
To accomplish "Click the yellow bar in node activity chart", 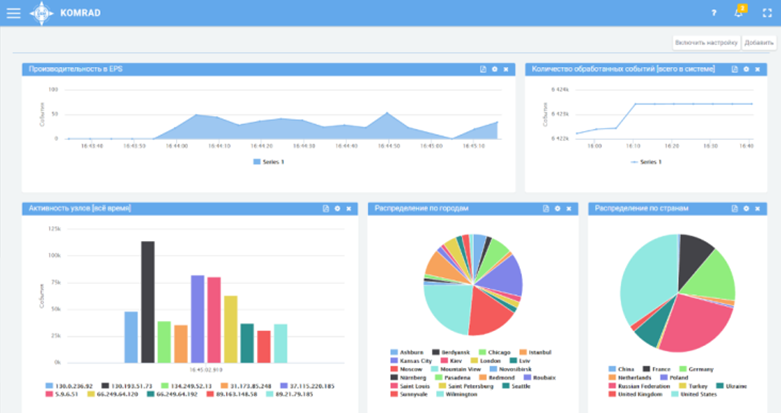I will [231, 329].
